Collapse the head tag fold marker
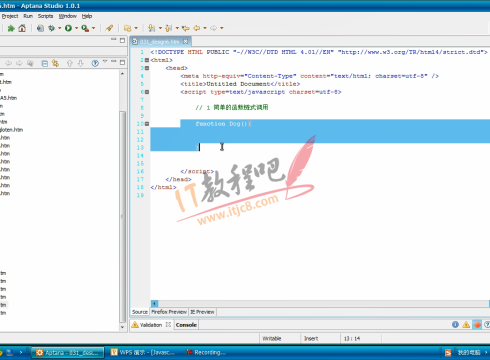Image resolution: width=490 pixels, height=360 pixels. click(147, 68)
